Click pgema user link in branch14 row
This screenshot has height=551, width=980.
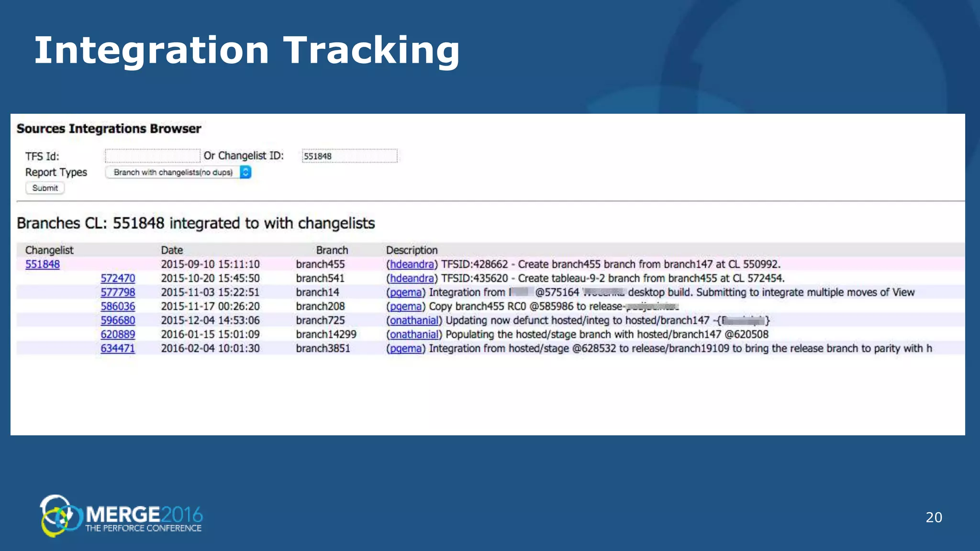[406, 292]
